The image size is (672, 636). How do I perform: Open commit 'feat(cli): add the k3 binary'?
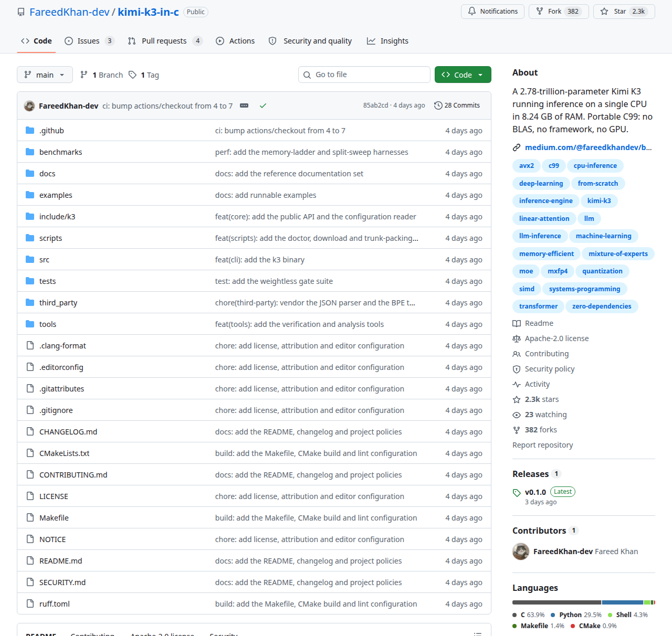click(260, 259)
